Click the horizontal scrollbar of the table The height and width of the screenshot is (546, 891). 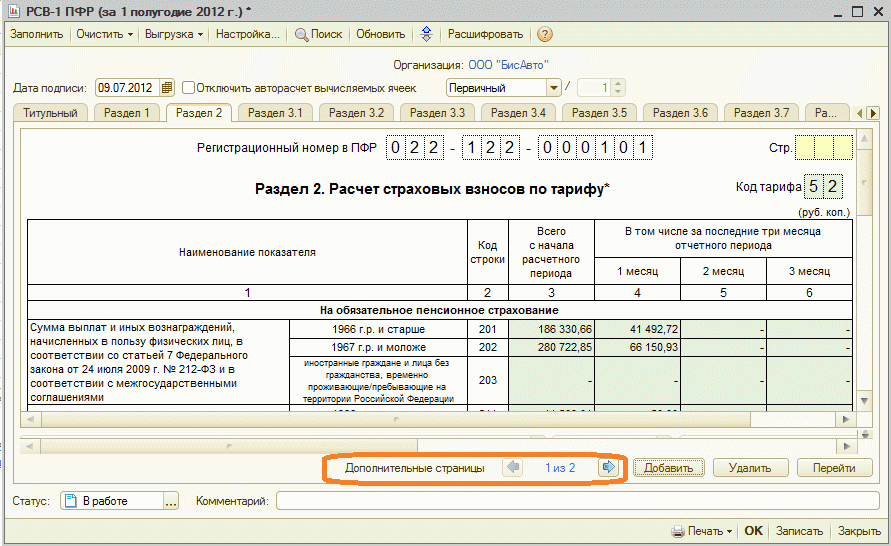(440, 445)
